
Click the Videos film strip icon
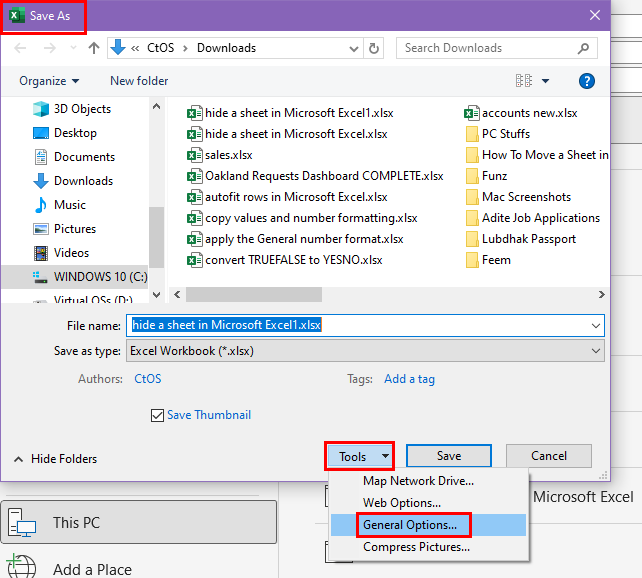41,253
